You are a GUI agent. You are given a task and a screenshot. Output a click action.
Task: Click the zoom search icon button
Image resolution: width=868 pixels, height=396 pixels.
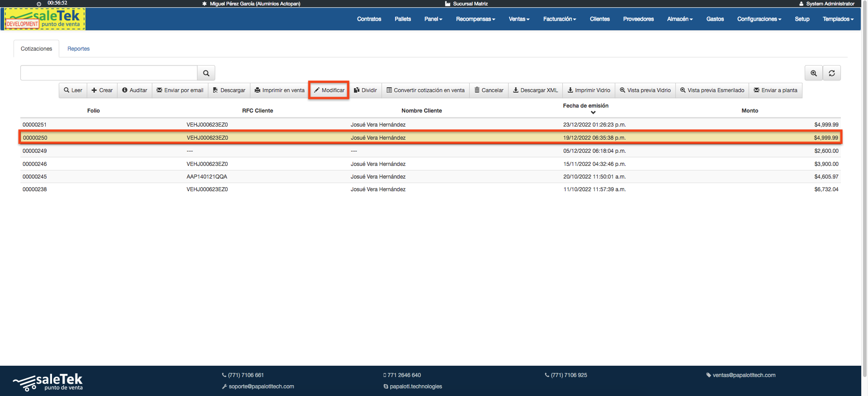point(813,73)
